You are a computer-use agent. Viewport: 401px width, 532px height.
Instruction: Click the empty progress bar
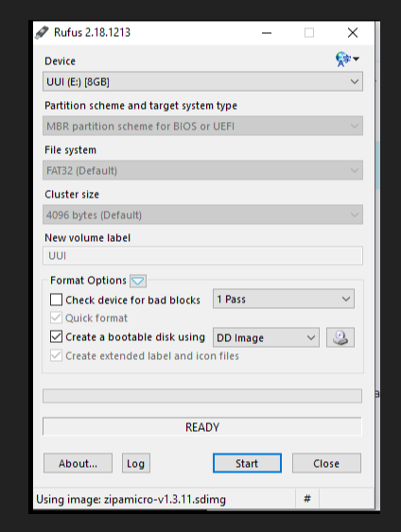click(x=202, y=396)
